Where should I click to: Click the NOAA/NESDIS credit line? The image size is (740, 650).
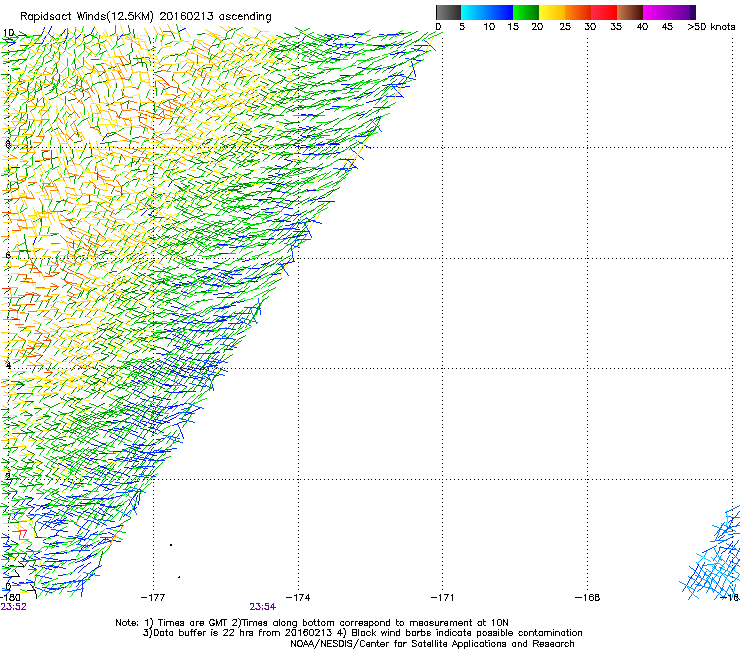coord(432,644)
